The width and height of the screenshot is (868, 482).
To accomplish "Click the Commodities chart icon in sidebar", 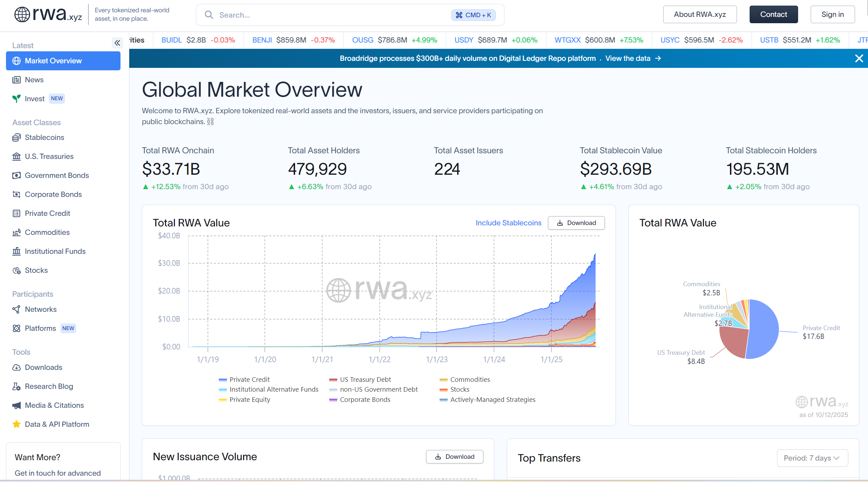I will pos(17,232).
